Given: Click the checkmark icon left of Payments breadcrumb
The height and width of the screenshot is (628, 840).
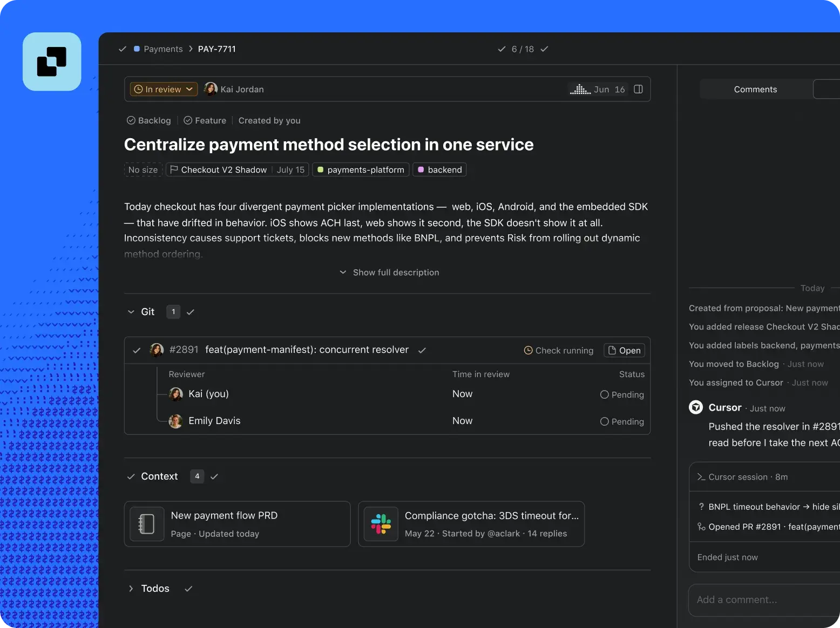Looking at the screenshot, I should (123, 49).
